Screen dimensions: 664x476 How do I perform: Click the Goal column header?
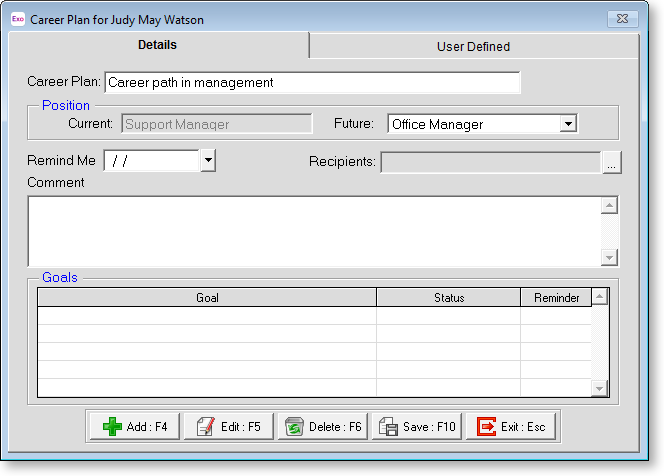click(207, 298)
